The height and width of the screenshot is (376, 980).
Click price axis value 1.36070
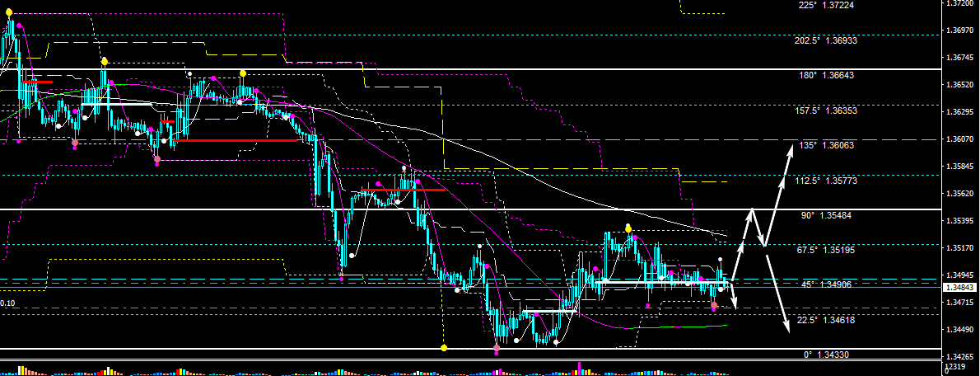961,139
